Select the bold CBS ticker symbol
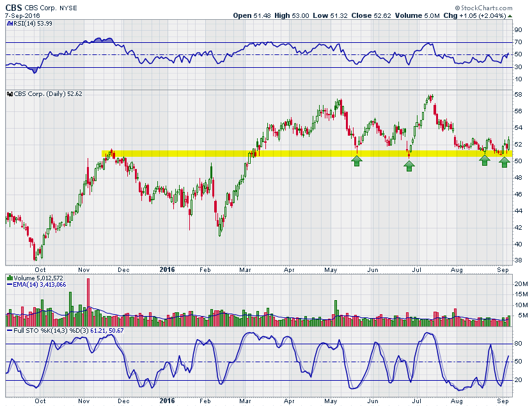 click(x=13, y=8)
